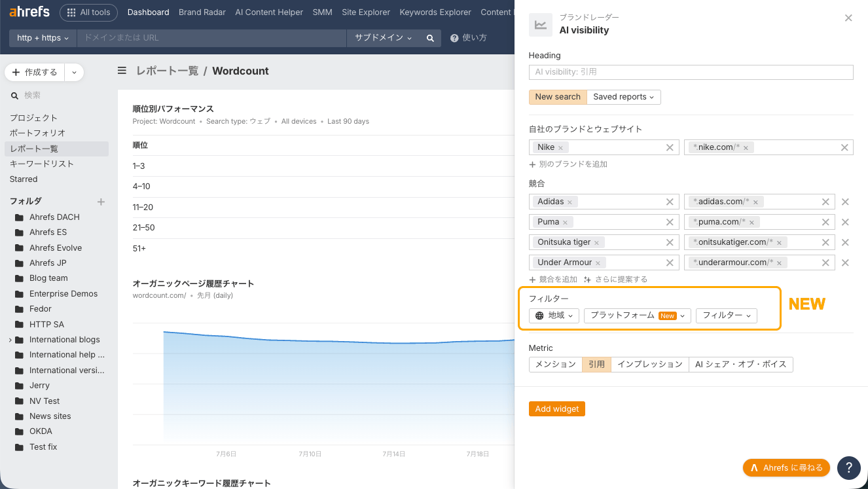Image resolution: width=868 pixels, height=489 pixels.
Task: Open the Test fix folder
Action: [x=43, y=447]
